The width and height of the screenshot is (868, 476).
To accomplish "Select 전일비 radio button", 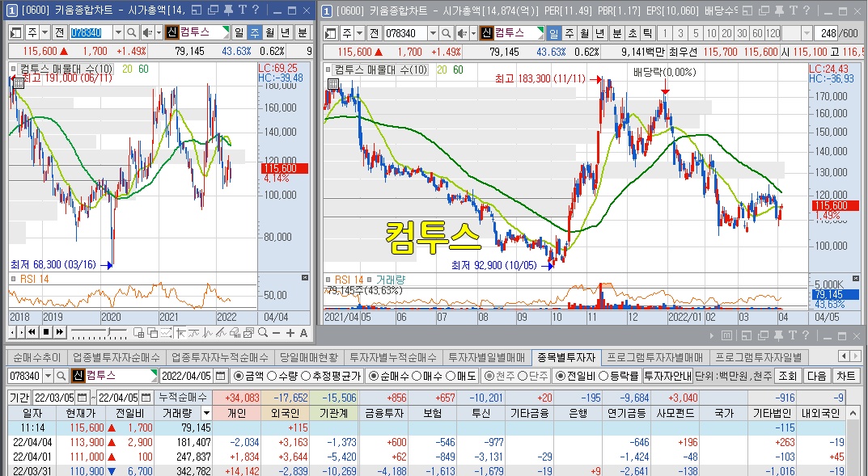I will [x=561, y=376].
